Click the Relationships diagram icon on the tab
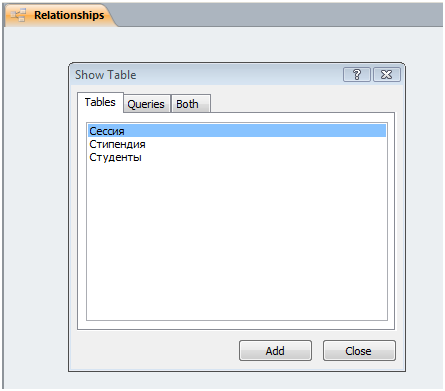445x391 pixels. pyautogui.click(x=18, y=15)
